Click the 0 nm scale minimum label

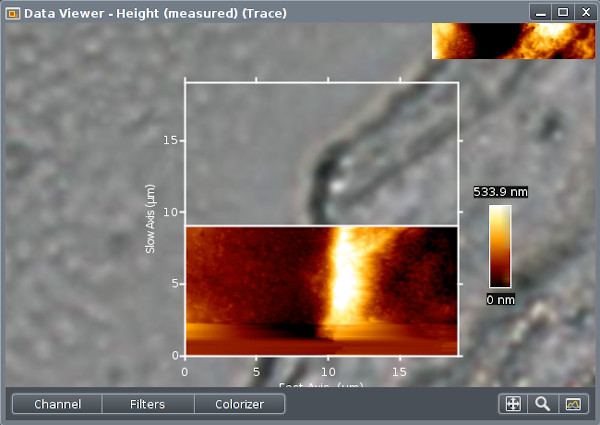point(501,300)
